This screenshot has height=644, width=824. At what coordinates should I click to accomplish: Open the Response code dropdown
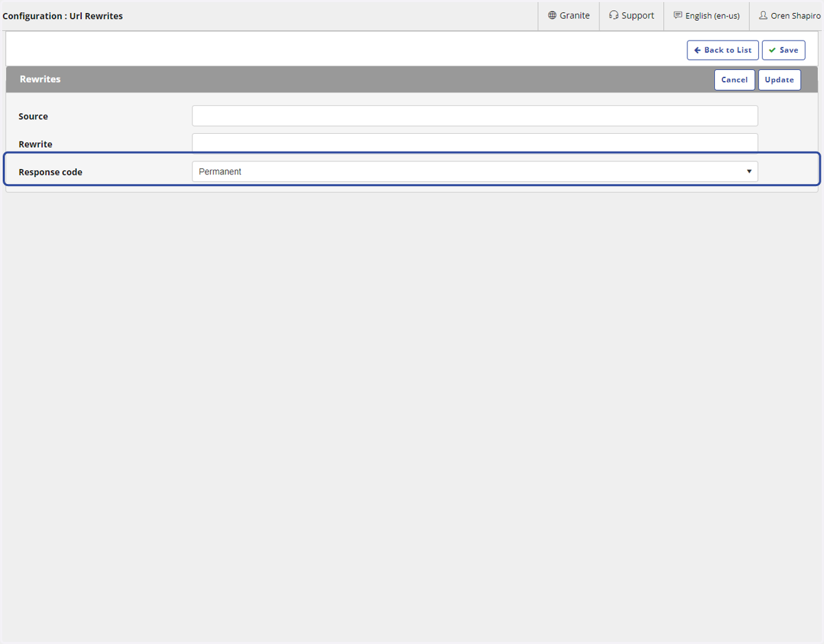tap(475, 172)
